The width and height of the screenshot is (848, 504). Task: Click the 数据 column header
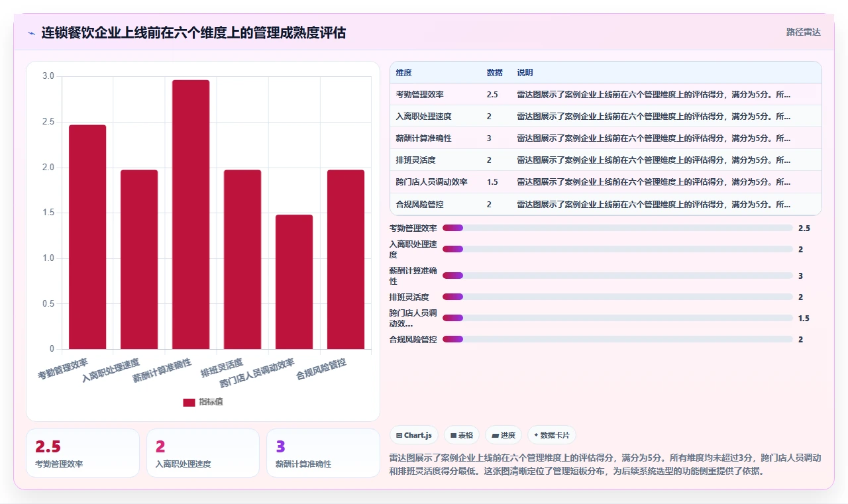[494, 73]
